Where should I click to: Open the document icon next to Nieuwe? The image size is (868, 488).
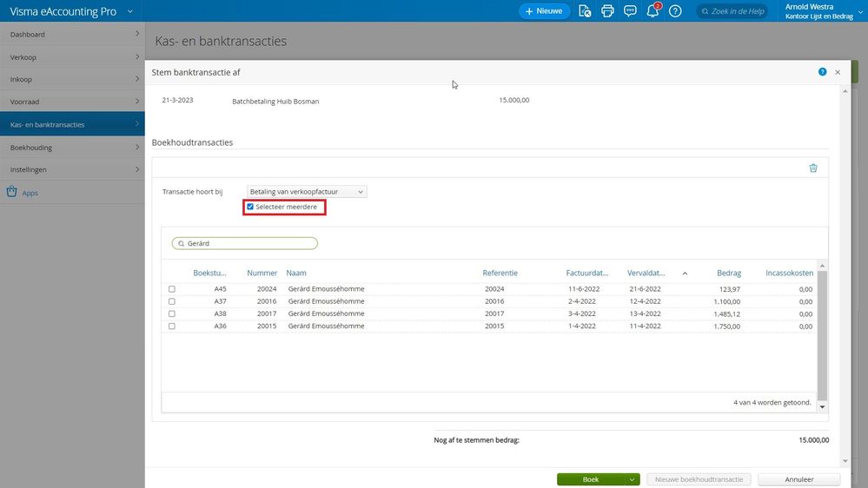(x=585, y=11)
